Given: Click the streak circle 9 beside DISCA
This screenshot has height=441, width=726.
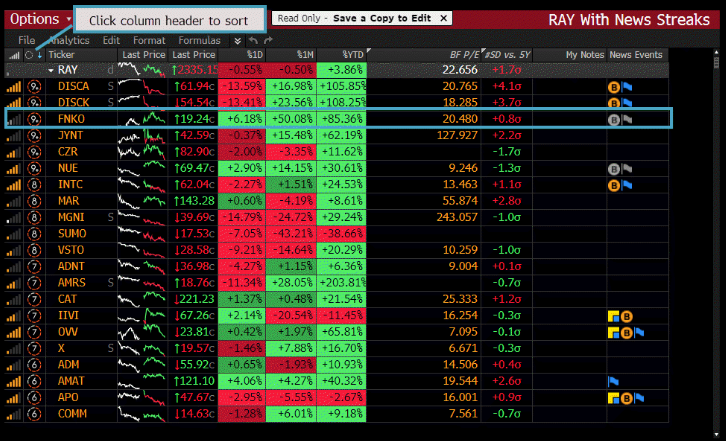Looking at the screenshot, I should (34, 86).
